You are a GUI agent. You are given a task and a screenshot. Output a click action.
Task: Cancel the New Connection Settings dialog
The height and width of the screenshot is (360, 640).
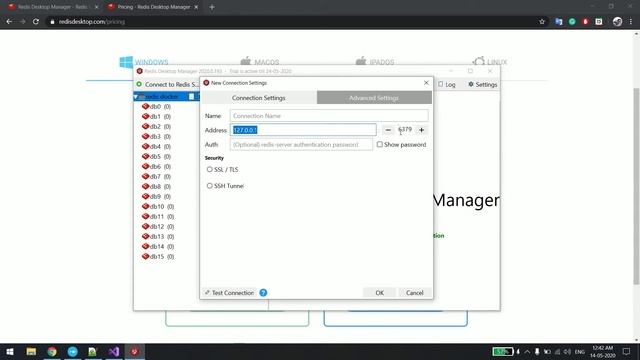tap(415, 293)
